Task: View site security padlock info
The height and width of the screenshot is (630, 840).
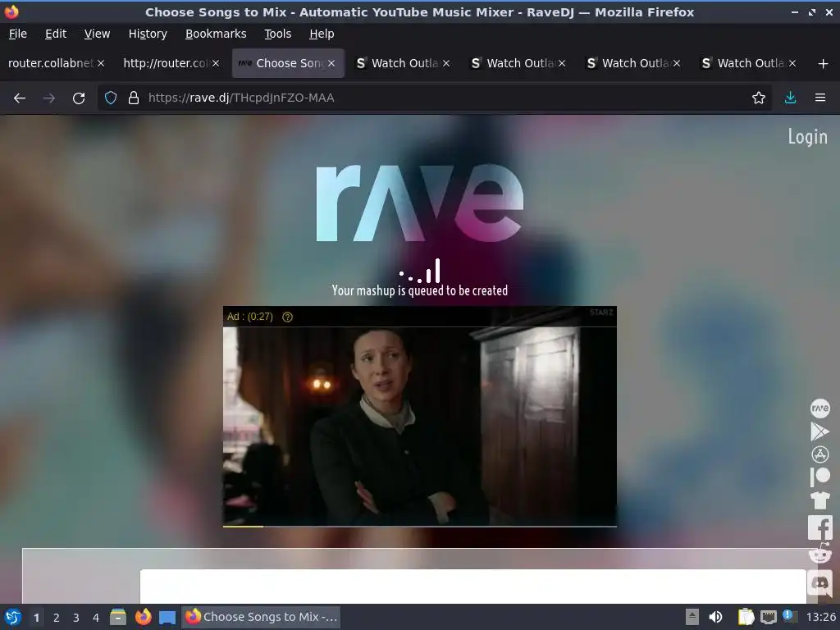Action: tap(134, 98)
